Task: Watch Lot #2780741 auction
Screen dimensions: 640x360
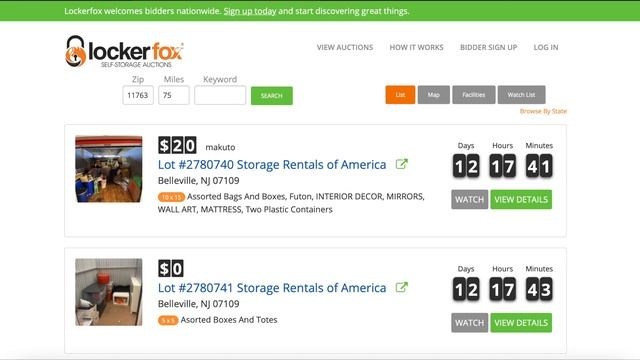Action: tap(469, 322)
